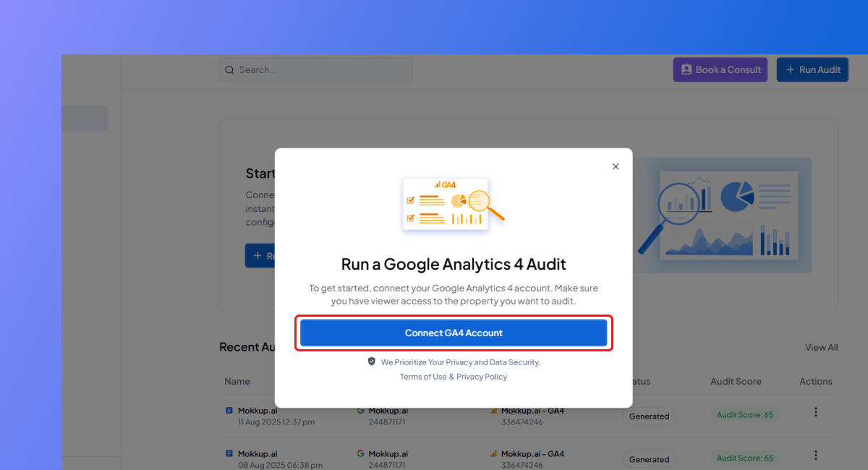Click the Actions column header
Image resolution: width=868 pixels, height=470 pixels.
point(816,381)
